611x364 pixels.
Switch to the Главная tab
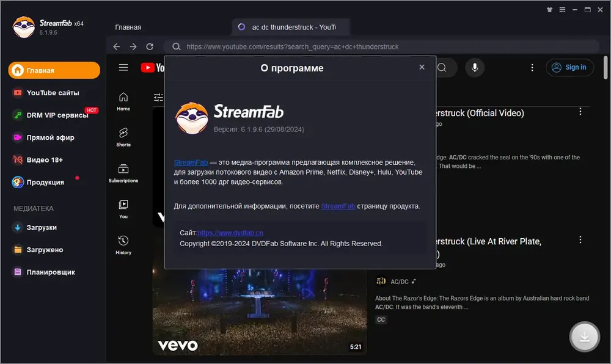coord(128,27)
